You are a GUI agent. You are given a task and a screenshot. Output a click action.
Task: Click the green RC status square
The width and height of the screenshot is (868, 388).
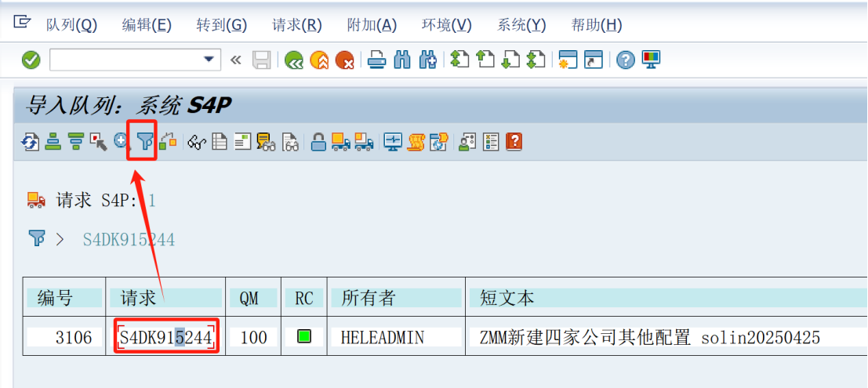click(x=304, y=336)
